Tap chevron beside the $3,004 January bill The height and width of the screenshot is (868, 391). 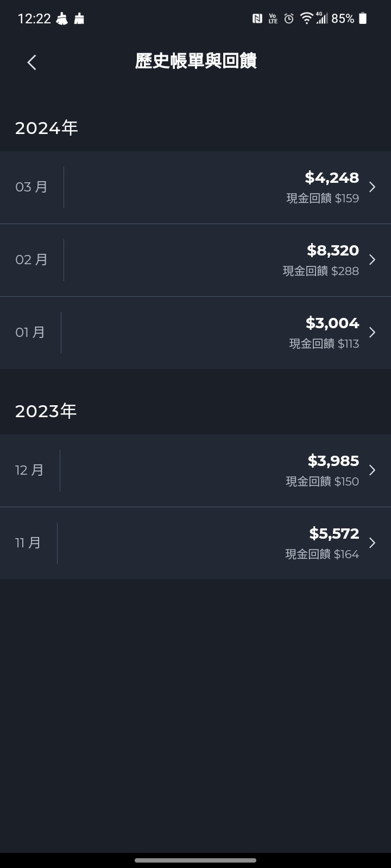click(x=372, y=333)
